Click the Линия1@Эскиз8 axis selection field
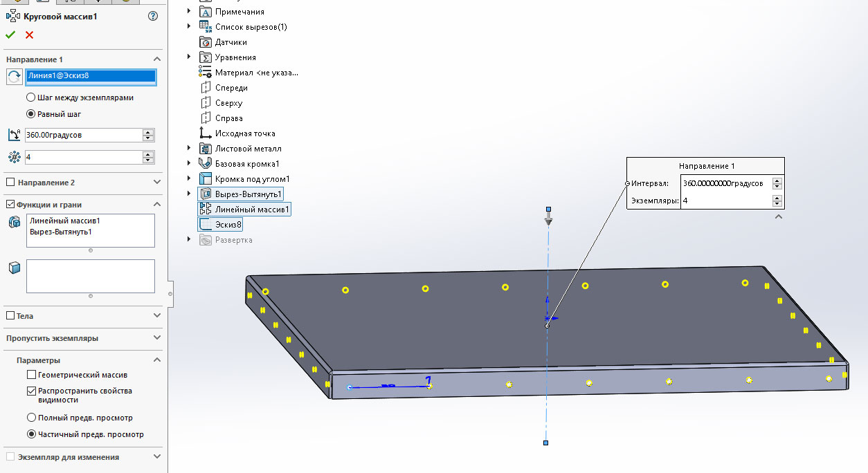The image size is (868, 473). 91,77
